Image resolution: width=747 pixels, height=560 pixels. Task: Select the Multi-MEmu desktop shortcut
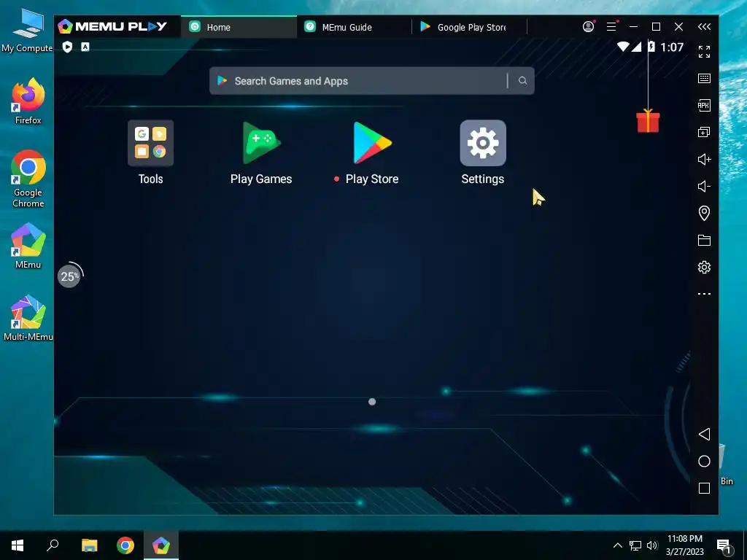(28, 318)
